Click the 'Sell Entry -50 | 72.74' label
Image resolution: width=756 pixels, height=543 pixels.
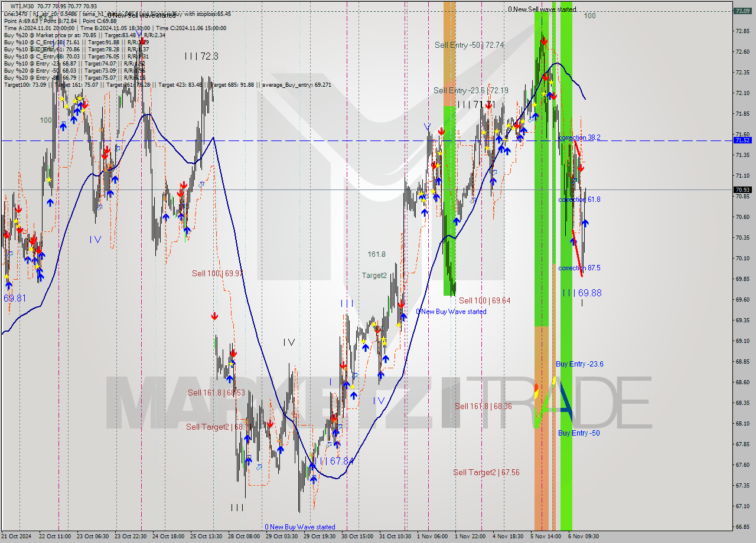click(x=469, y=45)
